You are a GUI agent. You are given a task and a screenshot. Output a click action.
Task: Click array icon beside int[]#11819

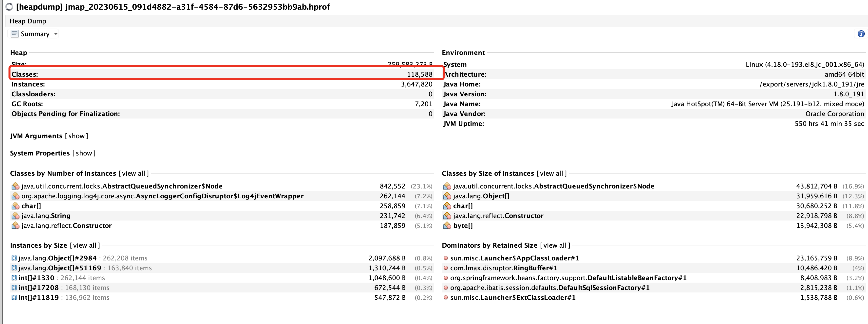point(14,297)
